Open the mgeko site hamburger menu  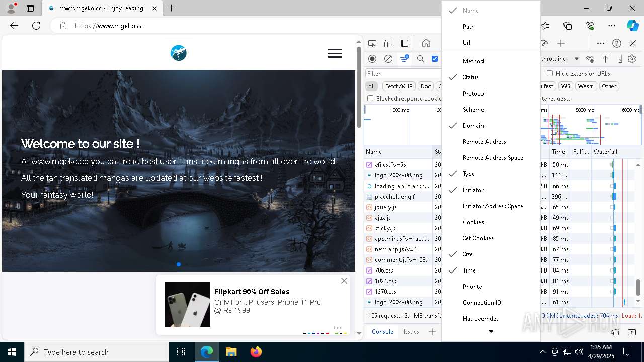tap(335, 53)
